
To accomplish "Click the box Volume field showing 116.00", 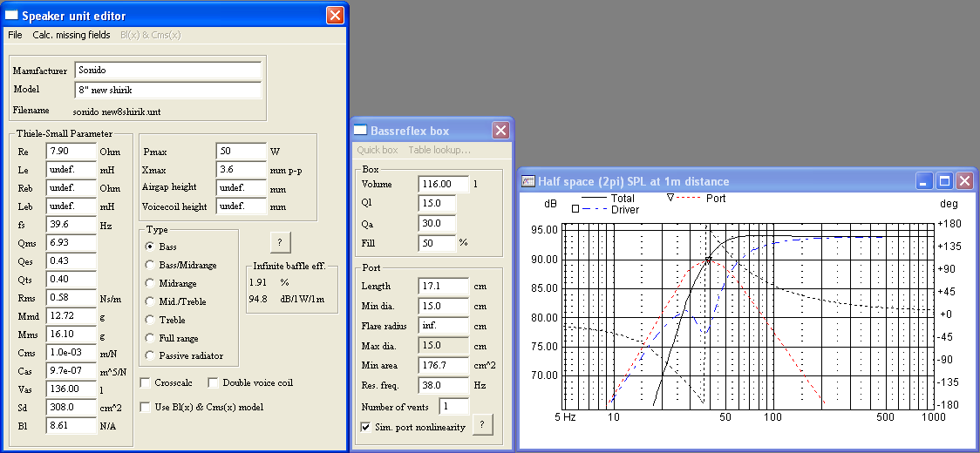I will tap(444, 185).
